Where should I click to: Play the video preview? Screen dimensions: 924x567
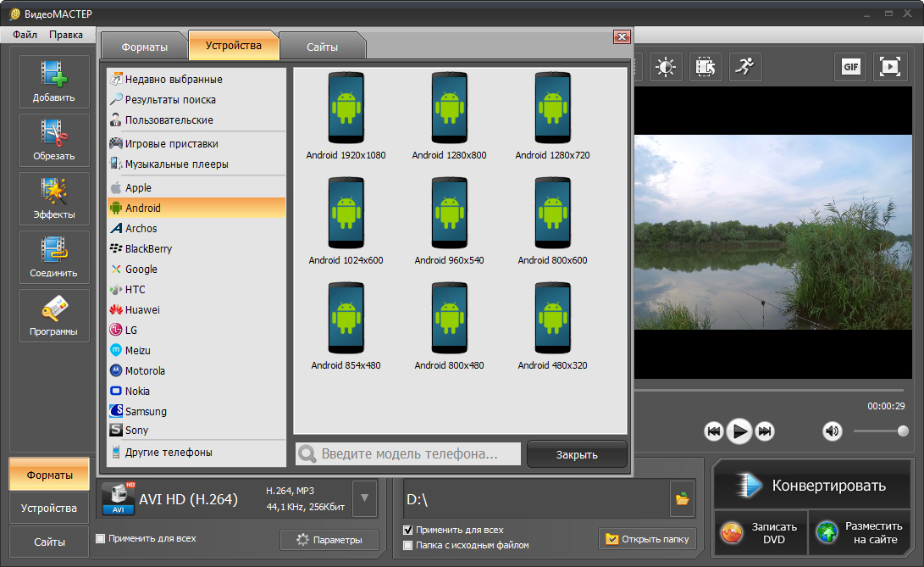point(739,431)
